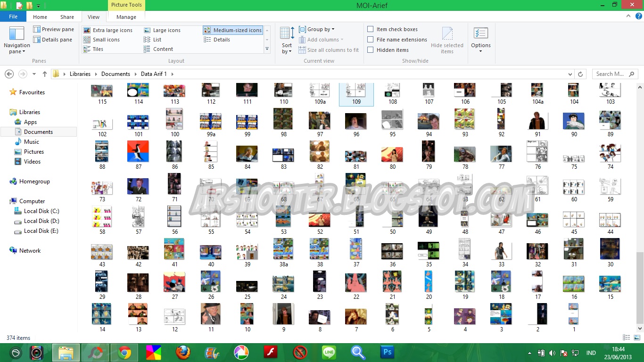The image size is (644, 362).
Task: Go up one folder level
Action: point(45,74)
